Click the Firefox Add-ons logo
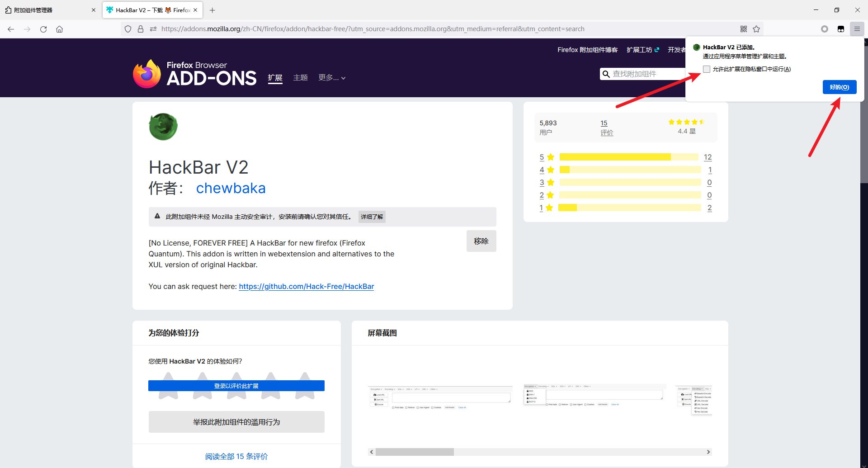 195,73
